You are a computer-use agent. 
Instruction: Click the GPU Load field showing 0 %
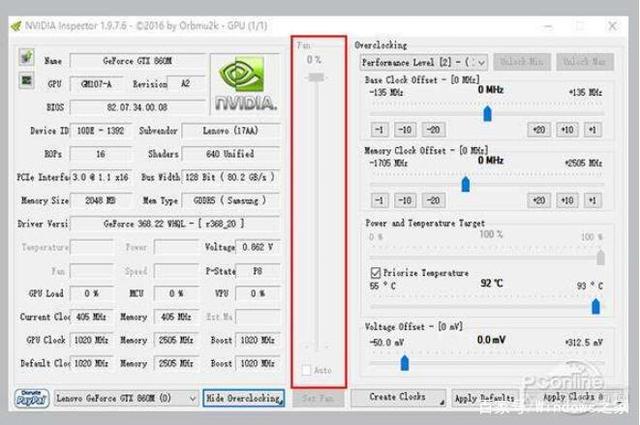91,294
